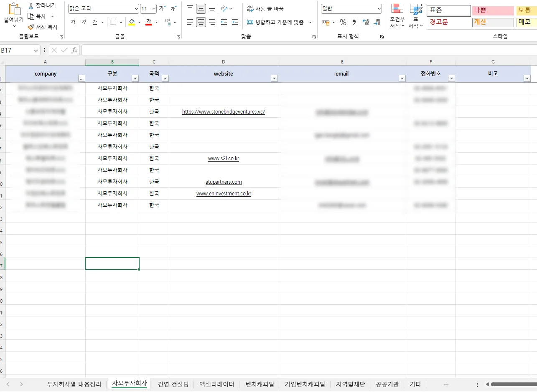The height and width of the screenshot is (392, 537).
Task: Open stonebridgeventures.vc website link
Action: point(224,112)
